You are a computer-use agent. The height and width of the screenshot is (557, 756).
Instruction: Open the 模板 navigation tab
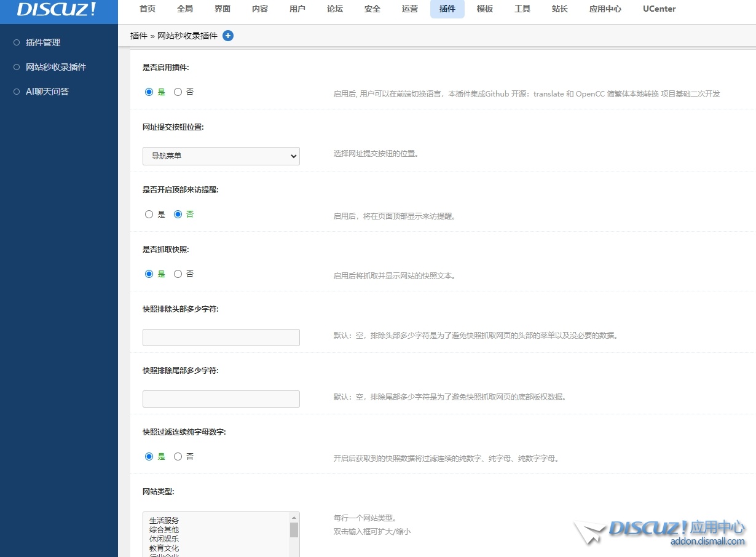(485, 9)
